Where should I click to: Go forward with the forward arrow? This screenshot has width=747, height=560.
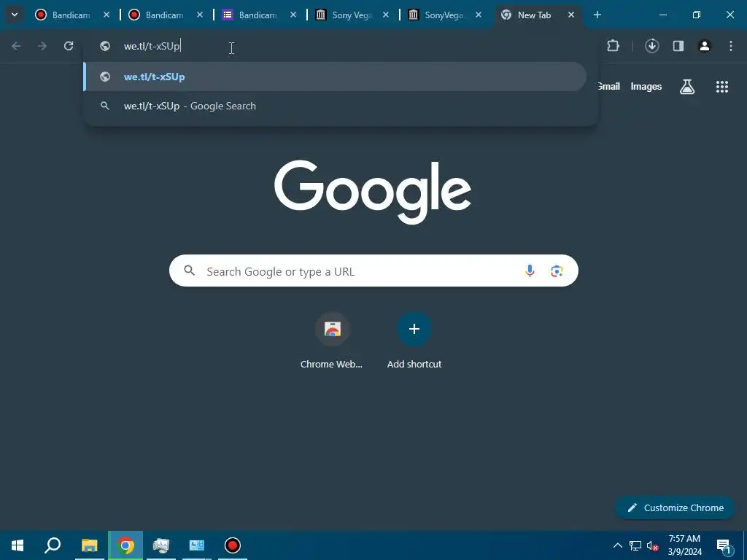[42, 46]
